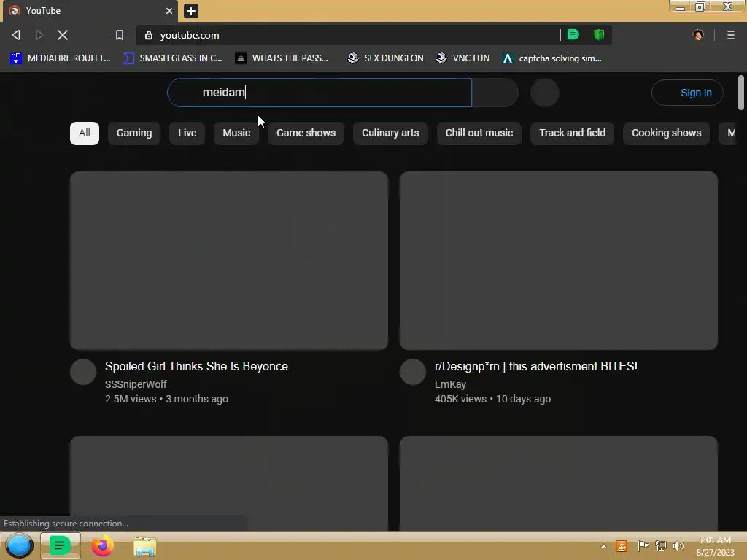Focus the YouTube search box containing meidam
747x560 pixels.
[320, 93]
